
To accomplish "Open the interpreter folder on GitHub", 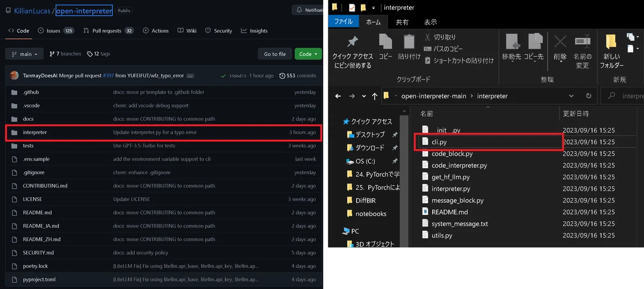I will (x=35, y=132).
